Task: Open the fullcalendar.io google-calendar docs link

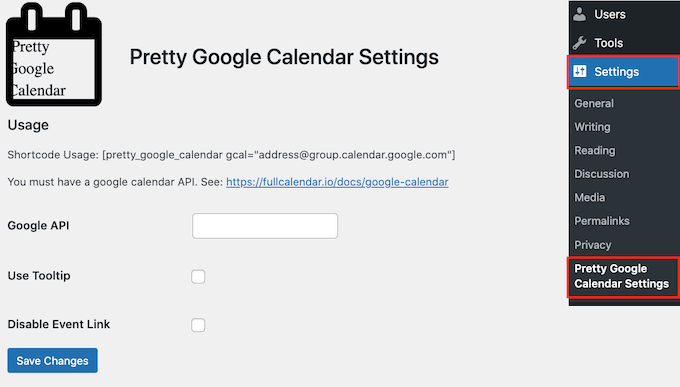Action: [337, 182]
